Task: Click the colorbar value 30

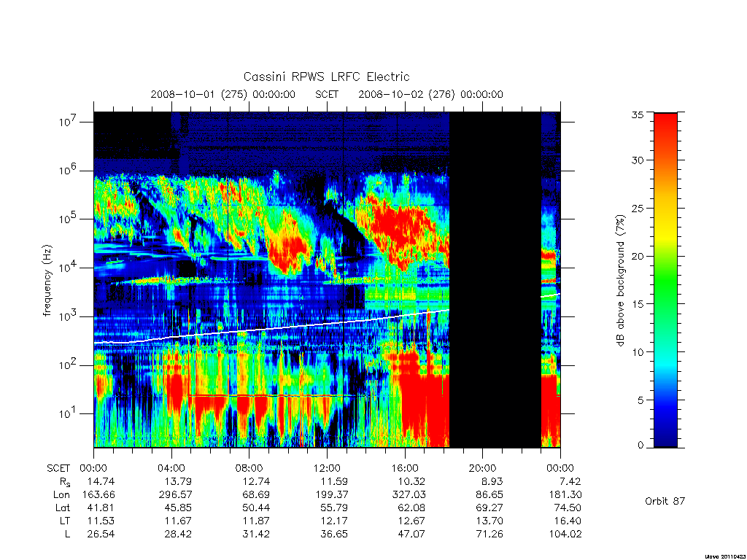Action: 638,160
